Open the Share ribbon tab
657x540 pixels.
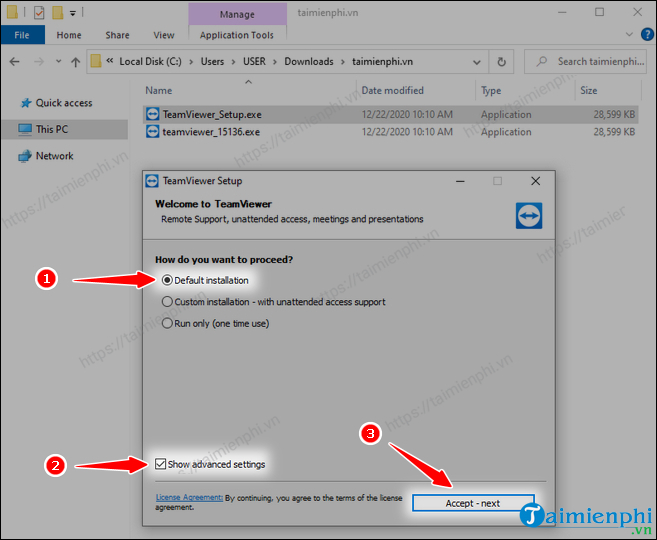[x=117, y=35]
